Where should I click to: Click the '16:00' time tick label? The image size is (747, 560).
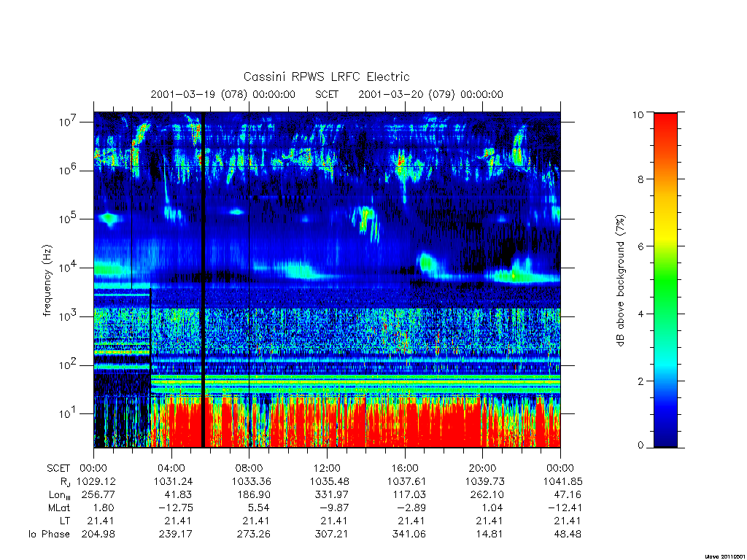(405, 468)
